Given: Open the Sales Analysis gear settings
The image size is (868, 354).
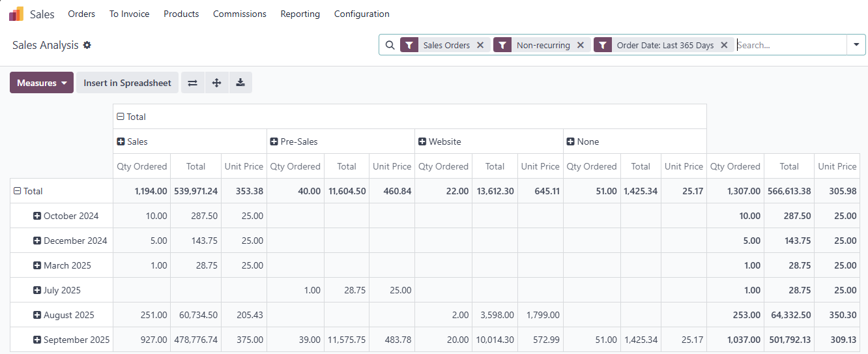Looking at the screenshot, I should (87, 45).
